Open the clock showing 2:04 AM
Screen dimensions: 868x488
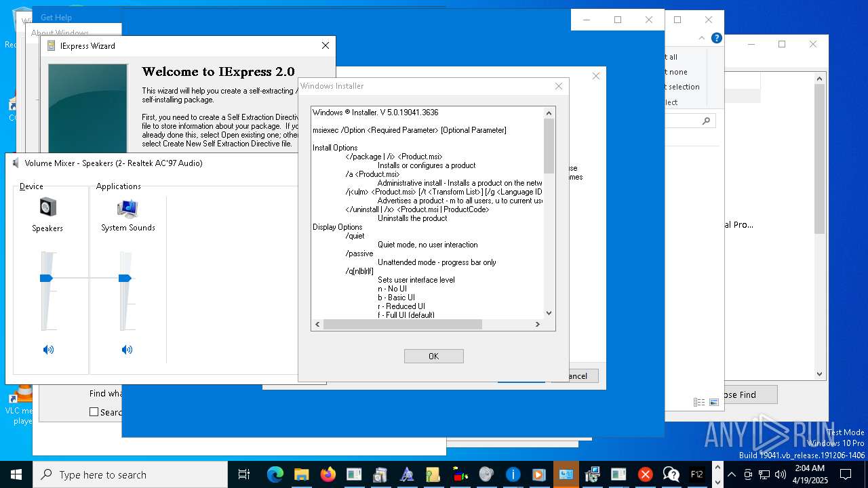point(810,474)
